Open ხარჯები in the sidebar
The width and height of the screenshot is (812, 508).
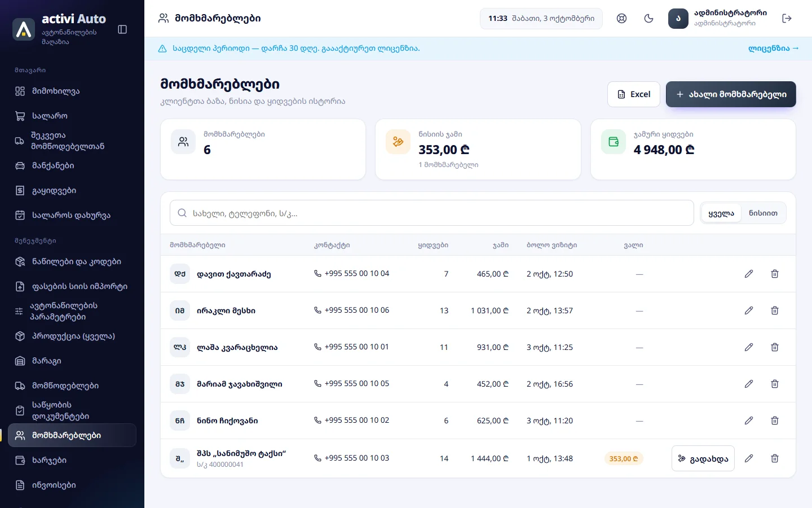[x=72, y=461]
